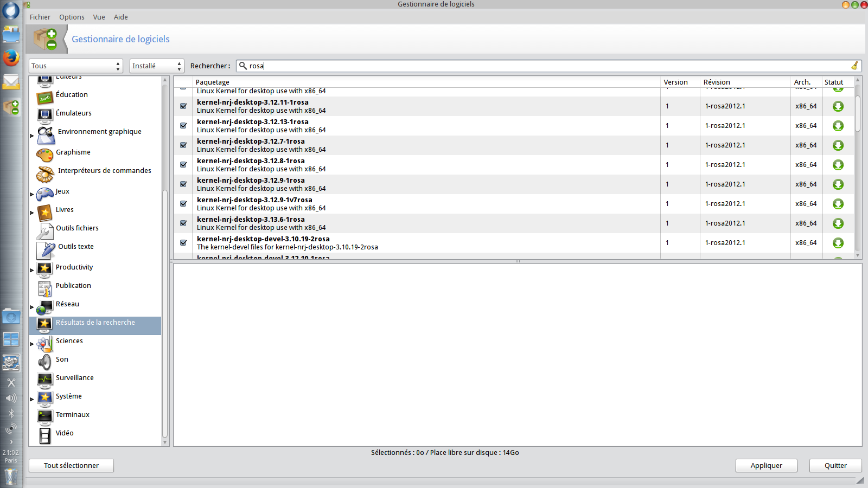Viewport: 868px width, 488px height.
Task: Click the category sidebar scrollbar thumb
Action: click(x=165, y=313)
